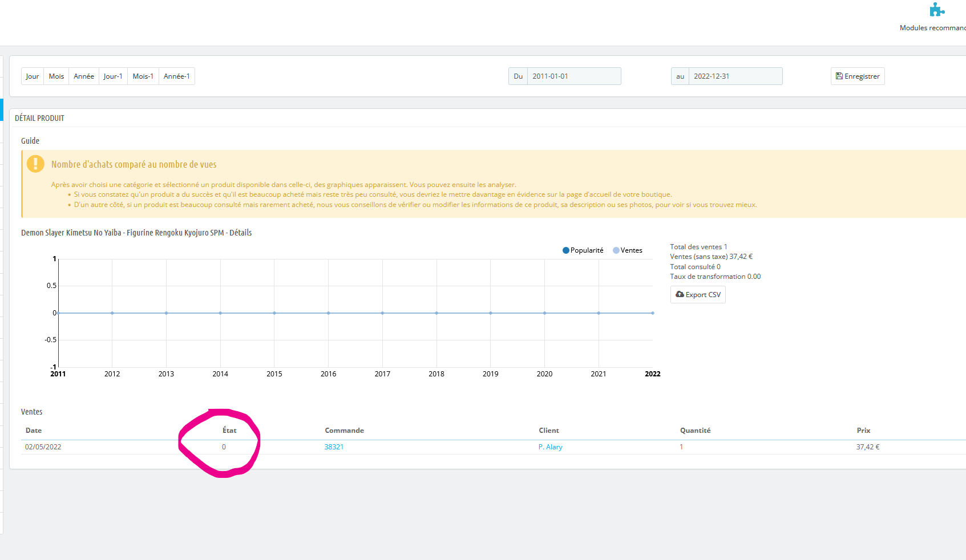Image resolution: width=966 pixels, height=560 pixels.
Task: Open client P. Alary link
Action: tap(550, 447)
